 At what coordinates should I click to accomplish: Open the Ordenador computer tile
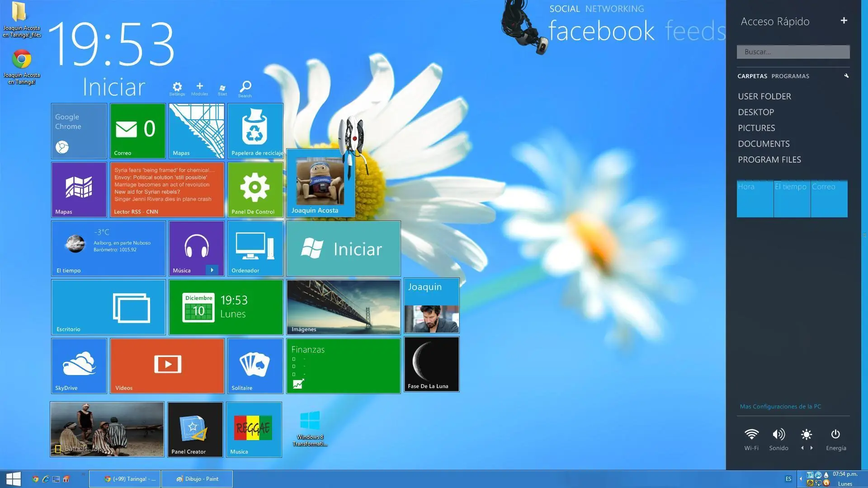tap(255, 249)
